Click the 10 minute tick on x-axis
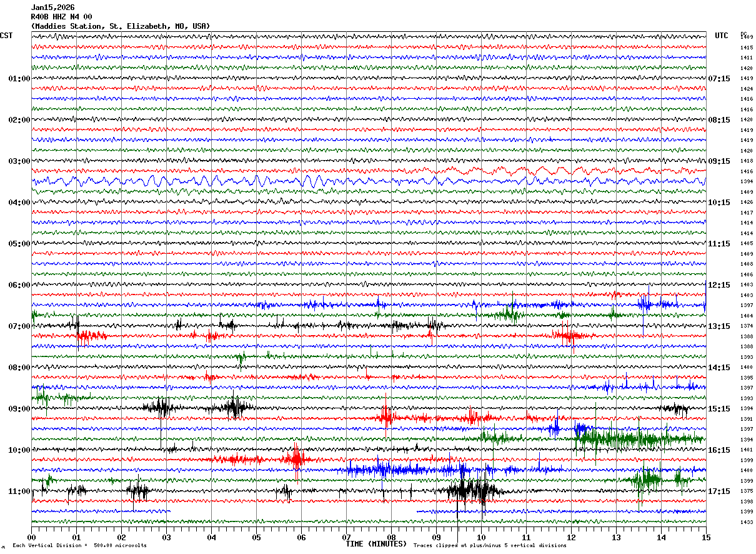This screenshot has width=756, height=554. 481,537
